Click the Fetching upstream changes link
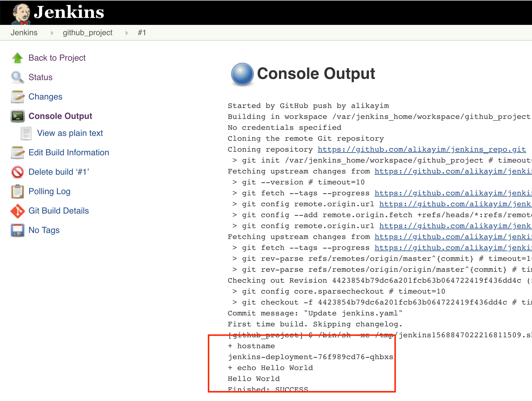The image size is (532, 401). pyautogui.click(x=452, y=171)
